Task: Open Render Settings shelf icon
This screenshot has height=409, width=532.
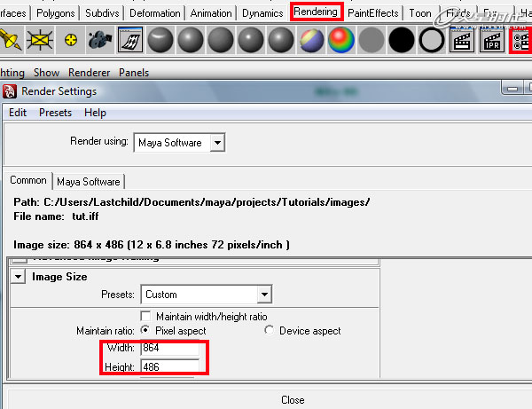Action: 521,40
